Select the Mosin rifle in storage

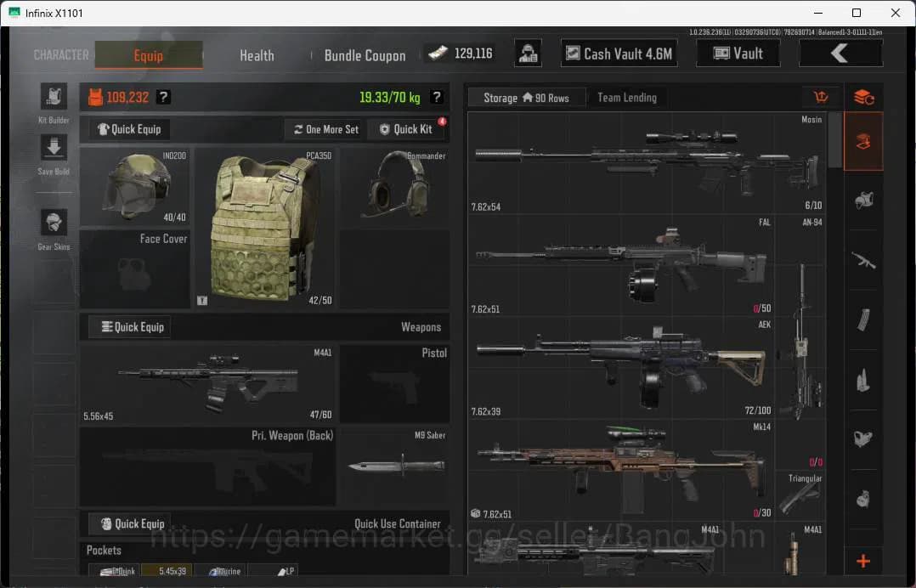pos(647,163)
